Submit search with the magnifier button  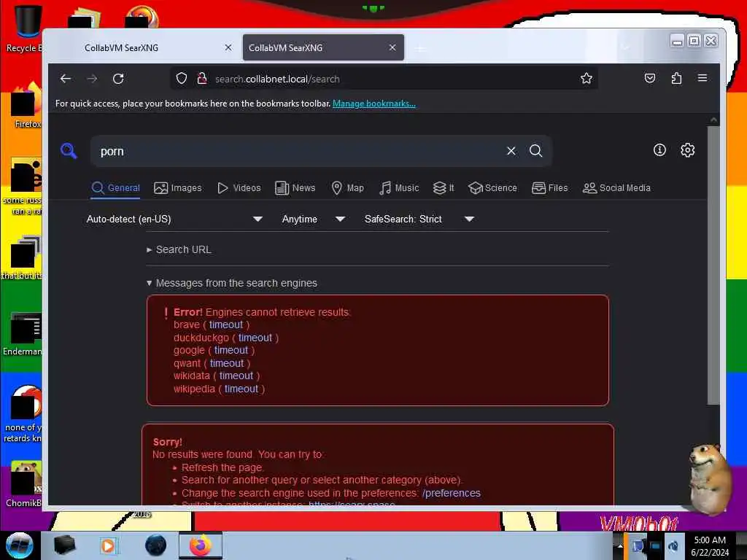point(535,151)
